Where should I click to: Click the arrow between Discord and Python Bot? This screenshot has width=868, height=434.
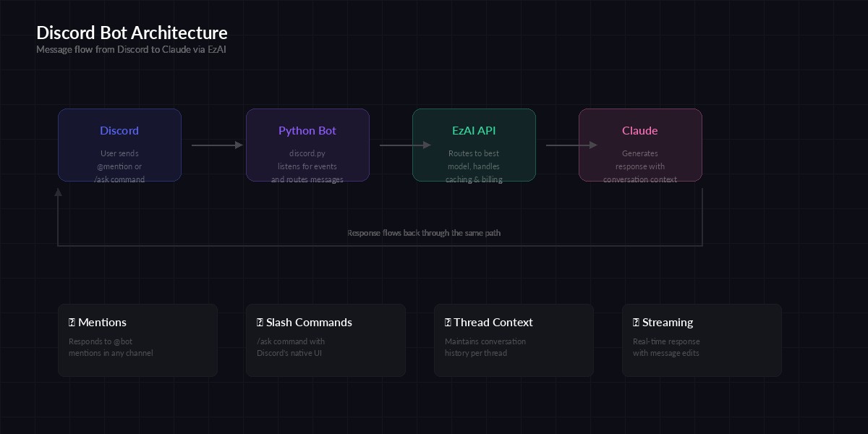coord(216,145)
